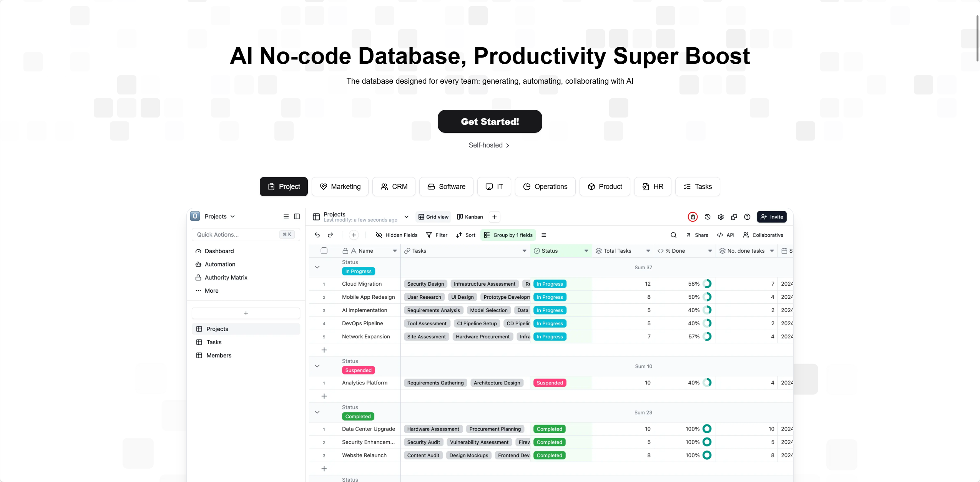Click the plus icon to add view

tap(495, 217)
